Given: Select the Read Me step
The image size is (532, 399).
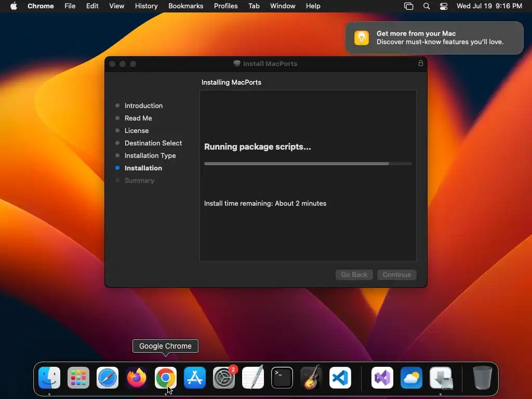Looking at the screenshot, I should pos(138,118).
